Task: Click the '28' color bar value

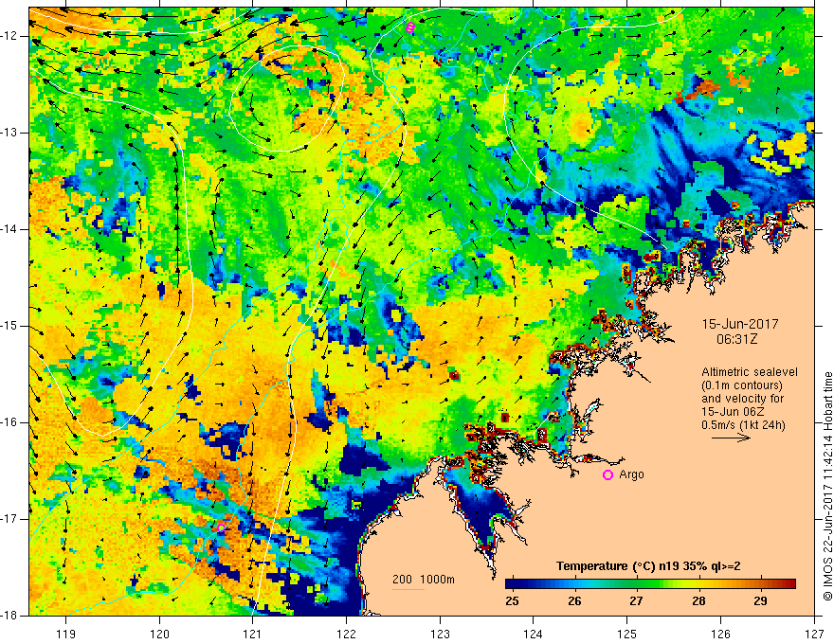Action: [698, 600]
